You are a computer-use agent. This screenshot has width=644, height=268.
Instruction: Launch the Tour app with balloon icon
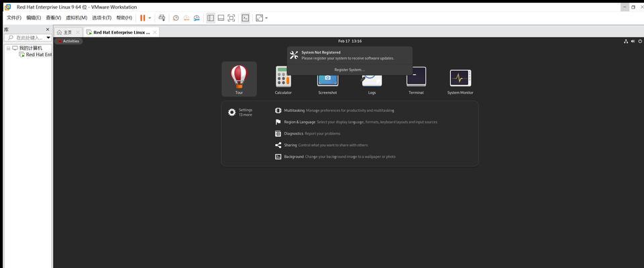(x=239, y=79)
